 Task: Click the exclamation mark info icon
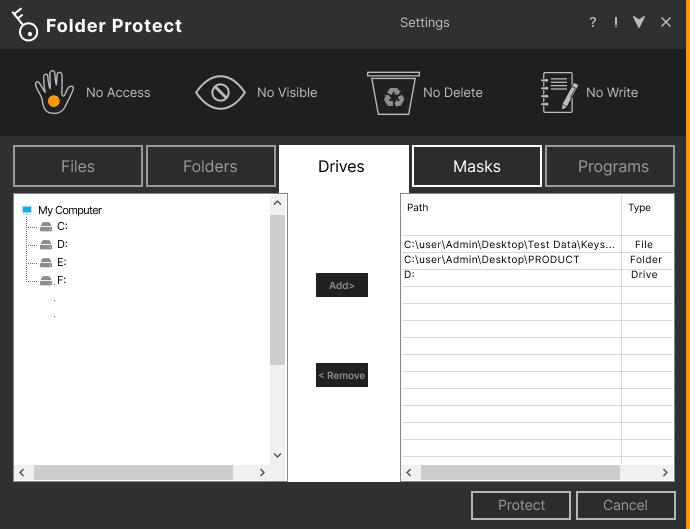click(x=616, y=22)
